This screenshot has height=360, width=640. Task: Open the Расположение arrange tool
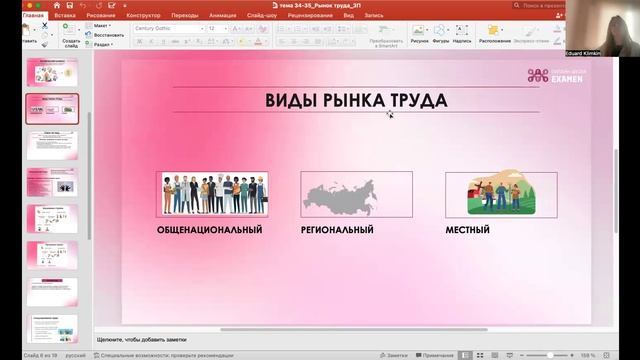tap(493, 30)
